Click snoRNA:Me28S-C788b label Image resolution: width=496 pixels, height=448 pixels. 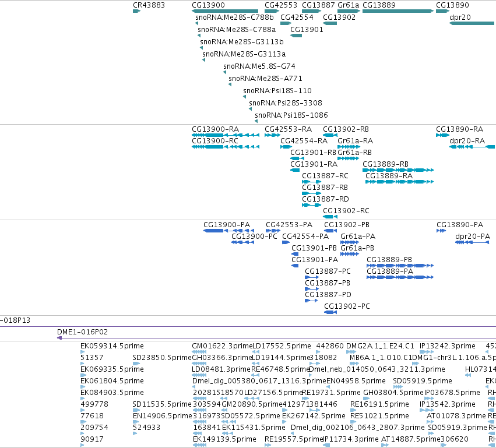point(234,17)
